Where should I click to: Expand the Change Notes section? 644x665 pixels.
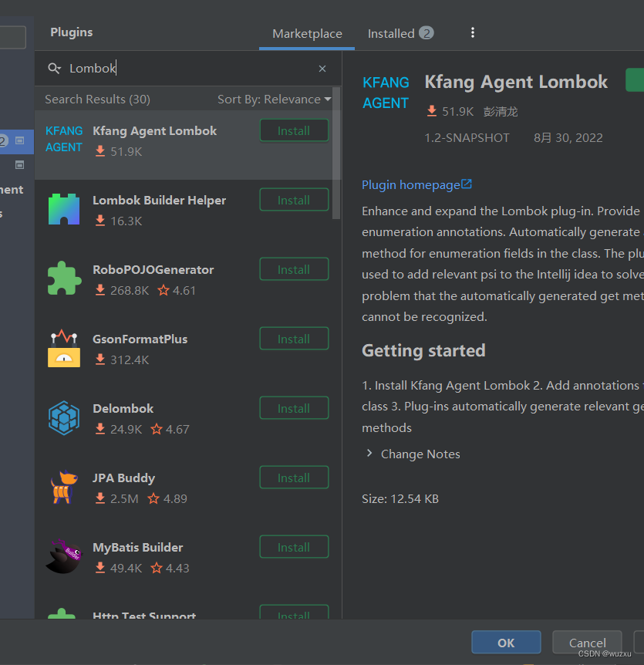(369, 454)
